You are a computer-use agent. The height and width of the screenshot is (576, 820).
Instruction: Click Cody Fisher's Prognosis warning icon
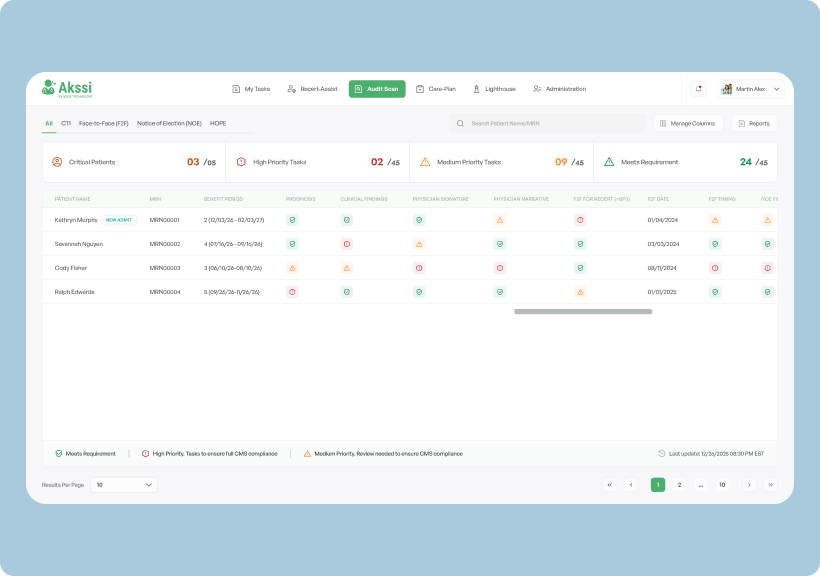pyautogui.click(x=292, y=268)
